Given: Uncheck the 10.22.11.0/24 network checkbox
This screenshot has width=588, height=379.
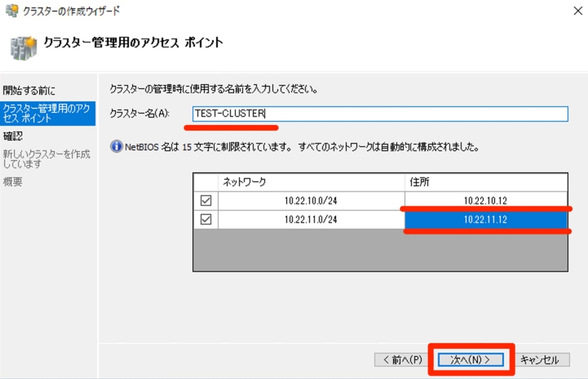Looking at the screenshot, I should [x=206, y=220].
